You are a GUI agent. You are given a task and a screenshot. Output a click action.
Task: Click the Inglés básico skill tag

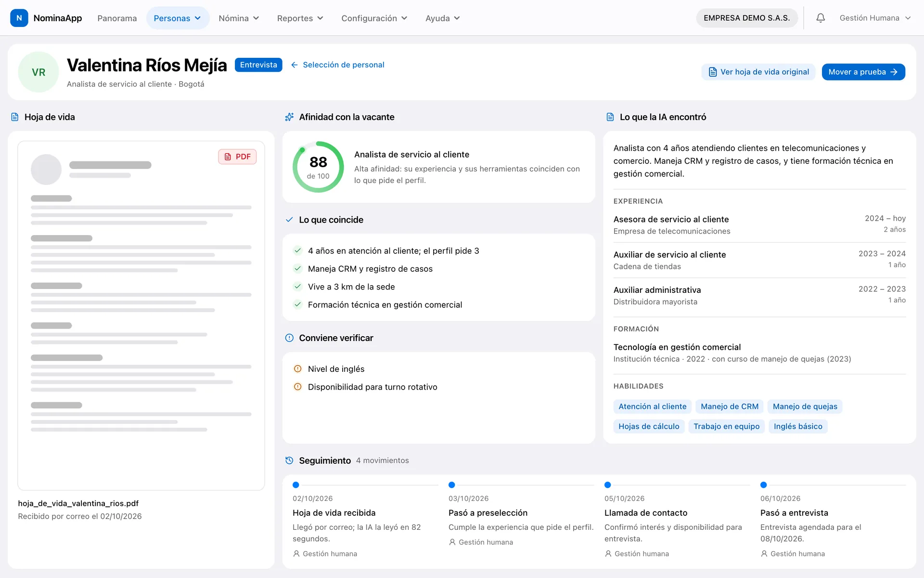(798, 426)
